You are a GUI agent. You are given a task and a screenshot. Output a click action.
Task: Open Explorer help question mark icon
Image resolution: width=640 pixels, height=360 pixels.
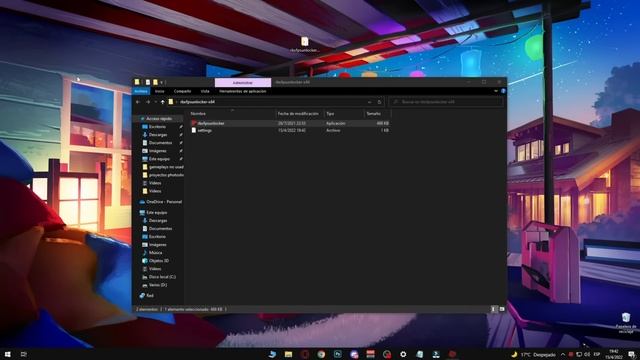pyautogui.click(x=503, y=91)
